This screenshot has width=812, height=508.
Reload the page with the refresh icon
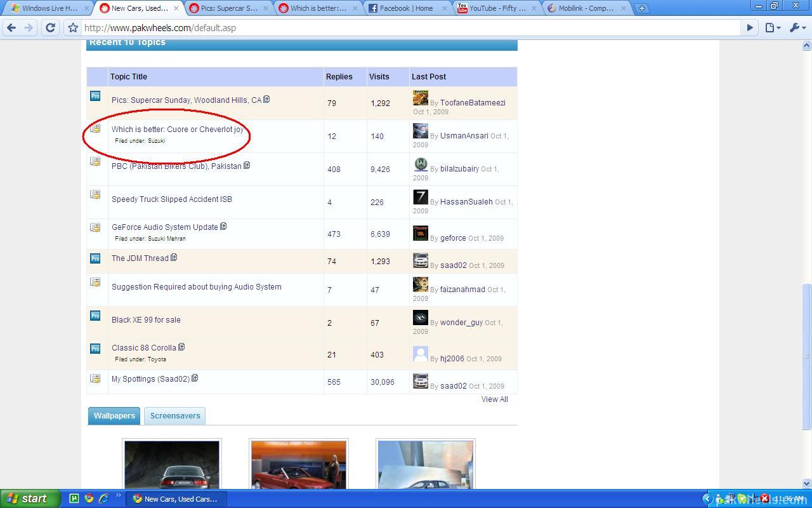click(50, 28)
